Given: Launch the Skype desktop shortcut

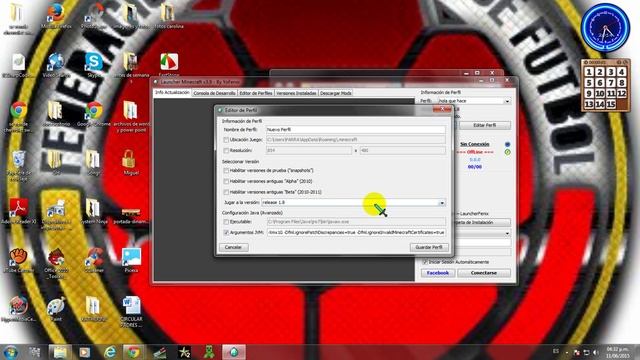Looking at the screenshot, I should tap(94, 64).
